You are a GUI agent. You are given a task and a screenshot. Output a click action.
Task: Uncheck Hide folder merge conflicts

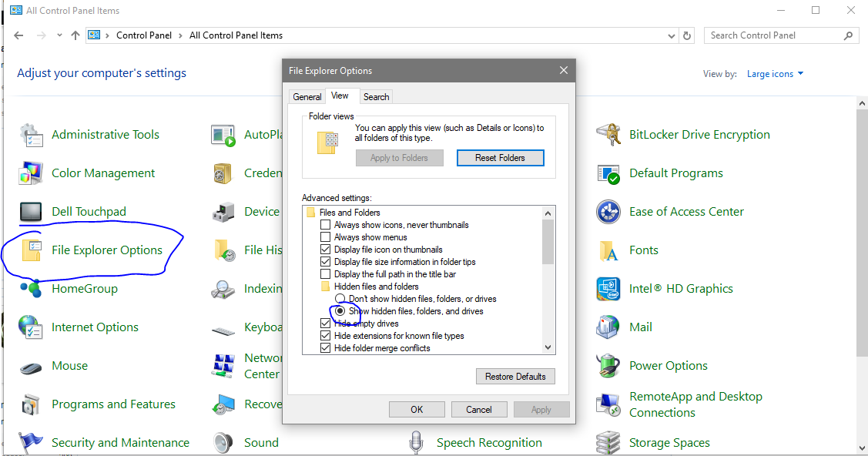326,348
